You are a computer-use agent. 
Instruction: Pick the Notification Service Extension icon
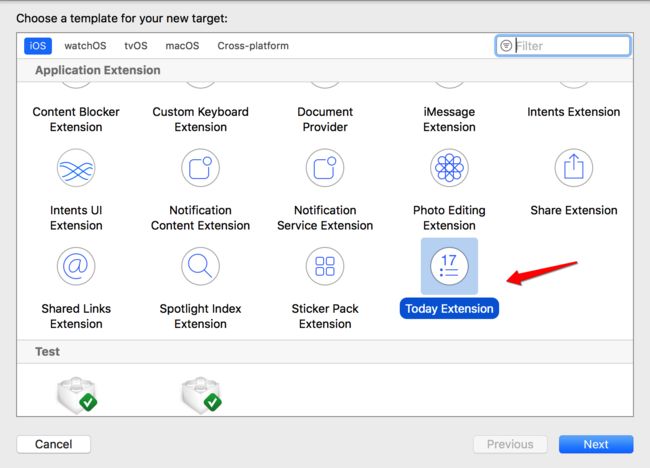(325, 168)
